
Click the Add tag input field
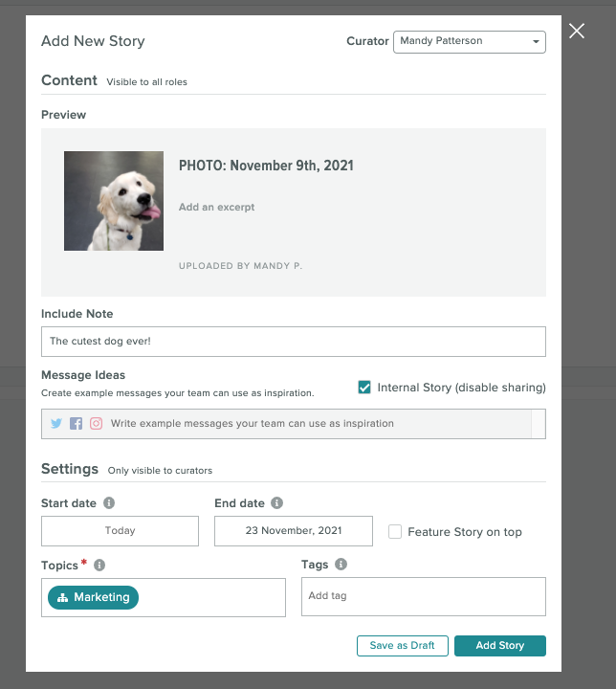pos(424,596)
